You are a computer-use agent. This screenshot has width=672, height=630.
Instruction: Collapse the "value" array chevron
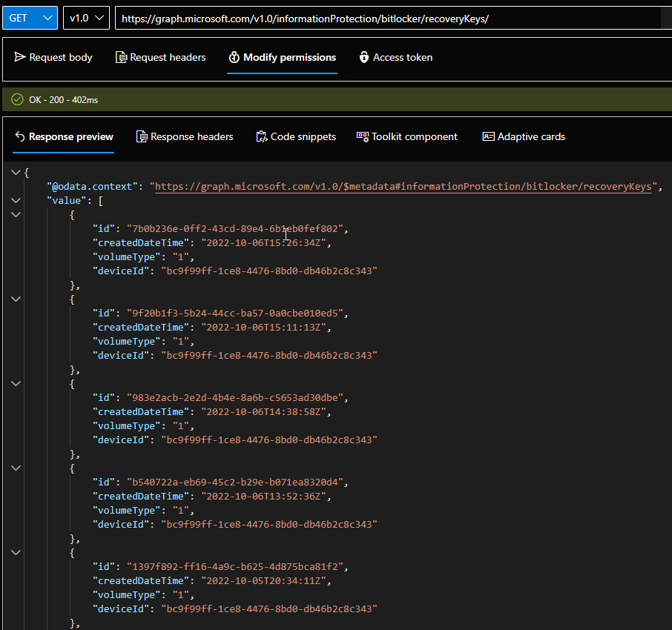(16, 200)
